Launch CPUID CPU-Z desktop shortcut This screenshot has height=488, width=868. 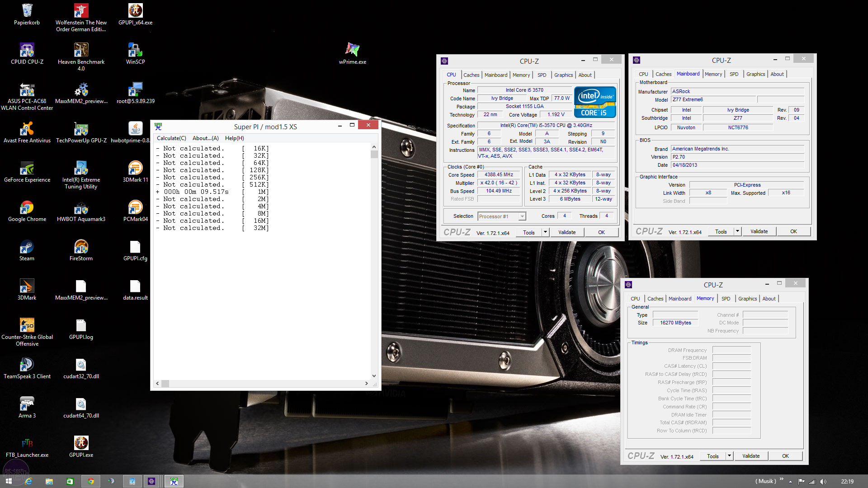(x=27, y=54)
